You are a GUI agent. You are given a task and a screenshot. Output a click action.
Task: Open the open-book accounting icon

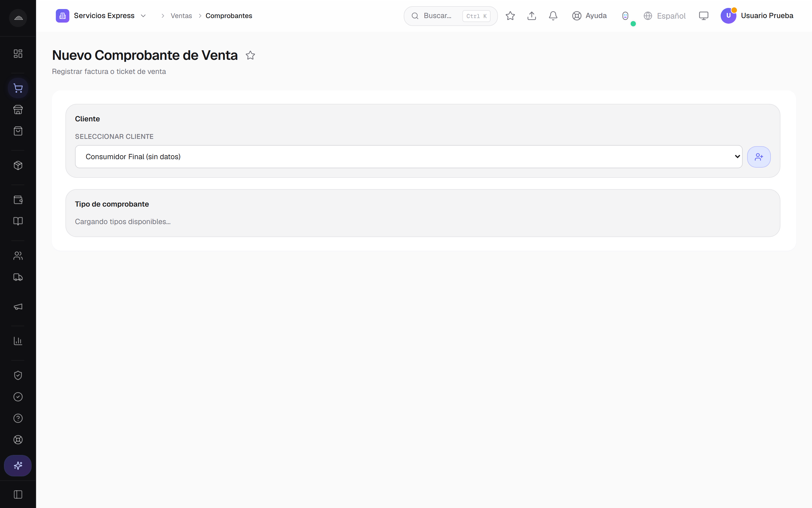(x=18, y=221)
